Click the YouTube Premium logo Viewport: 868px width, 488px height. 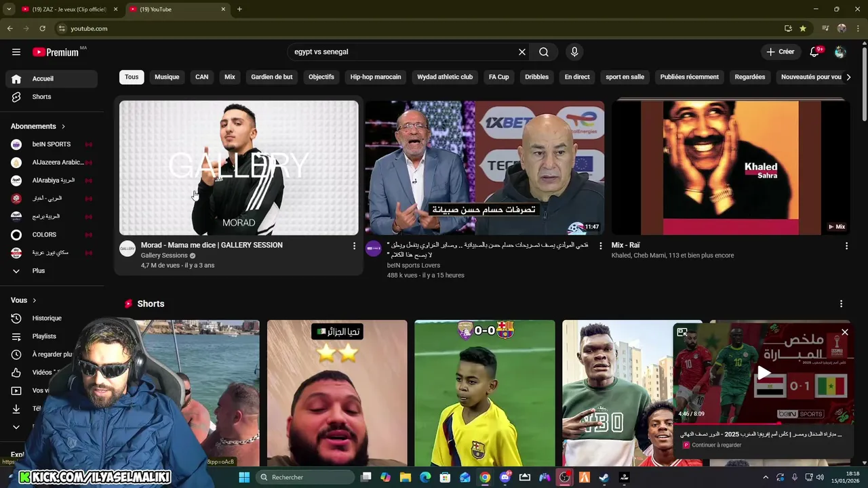click(x=56, y=52)
